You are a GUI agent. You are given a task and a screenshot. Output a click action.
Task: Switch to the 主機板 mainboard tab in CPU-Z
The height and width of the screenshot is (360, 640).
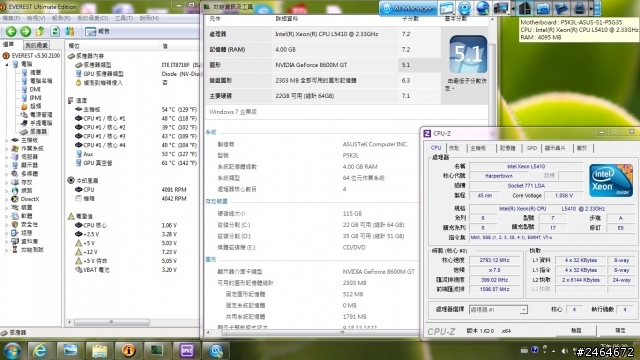click(478, 148)
